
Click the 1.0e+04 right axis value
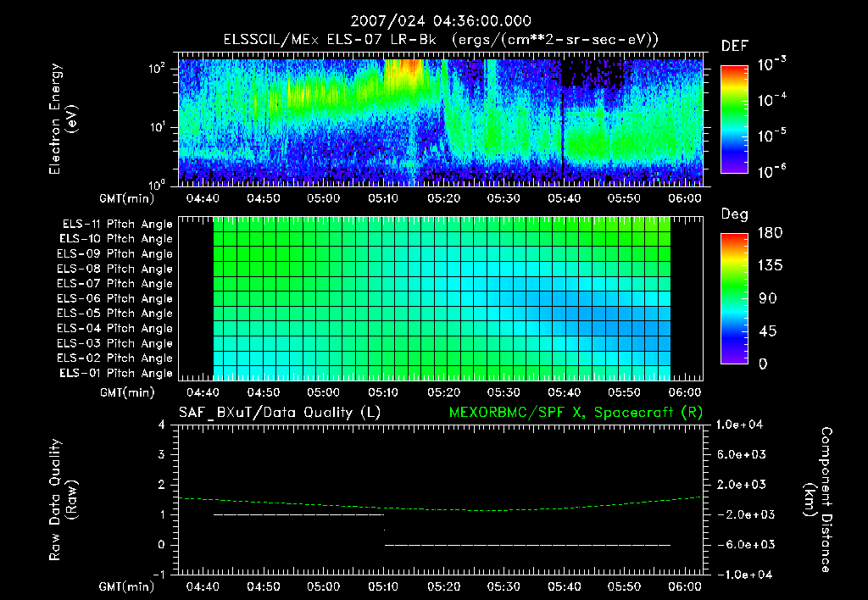pos(739,425)
